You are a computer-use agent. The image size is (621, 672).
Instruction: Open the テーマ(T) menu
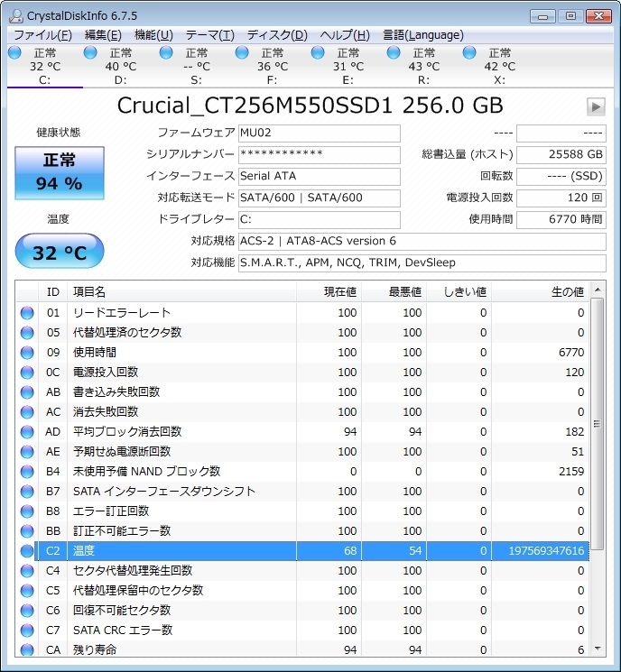click(209, 35)
